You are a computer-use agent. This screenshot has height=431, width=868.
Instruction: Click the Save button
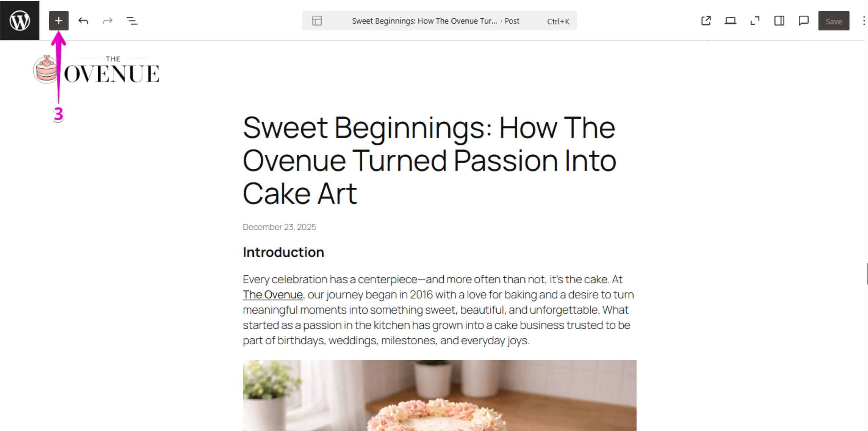[834, 21]
